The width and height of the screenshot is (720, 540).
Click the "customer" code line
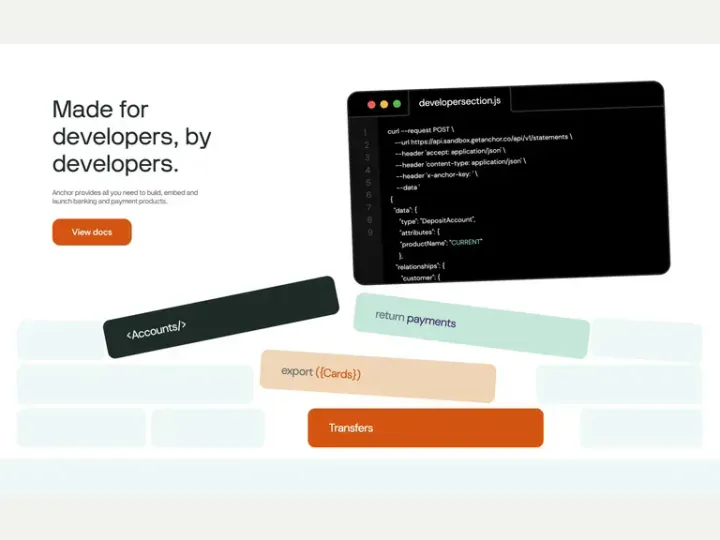[x=421, y=277]
